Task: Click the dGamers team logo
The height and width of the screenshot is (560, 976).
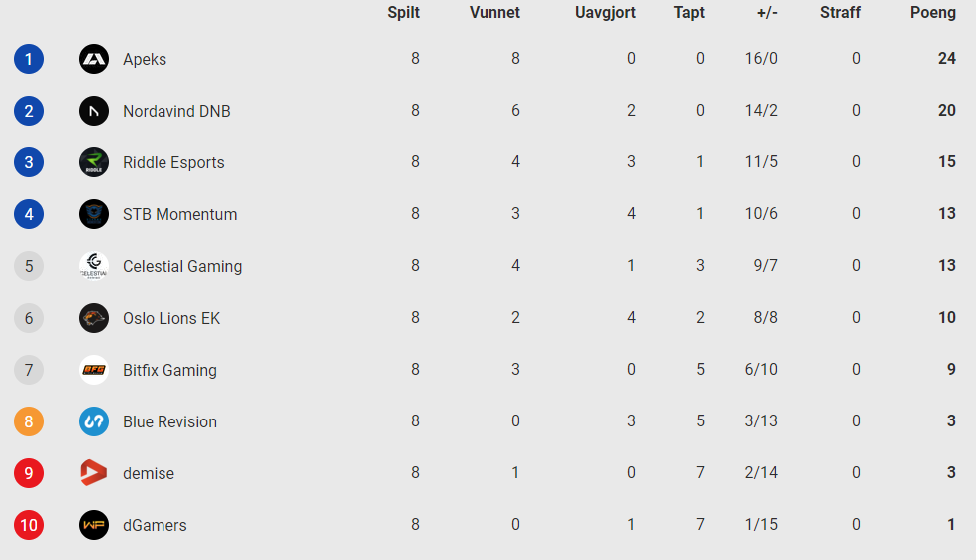Action: (94, 525)
